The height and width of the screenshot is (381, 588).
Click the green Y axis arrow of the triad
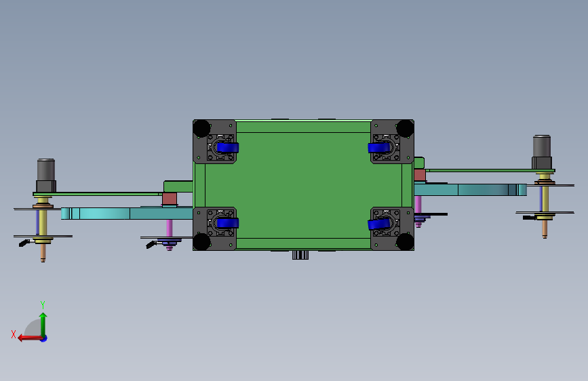pos(43,324)
